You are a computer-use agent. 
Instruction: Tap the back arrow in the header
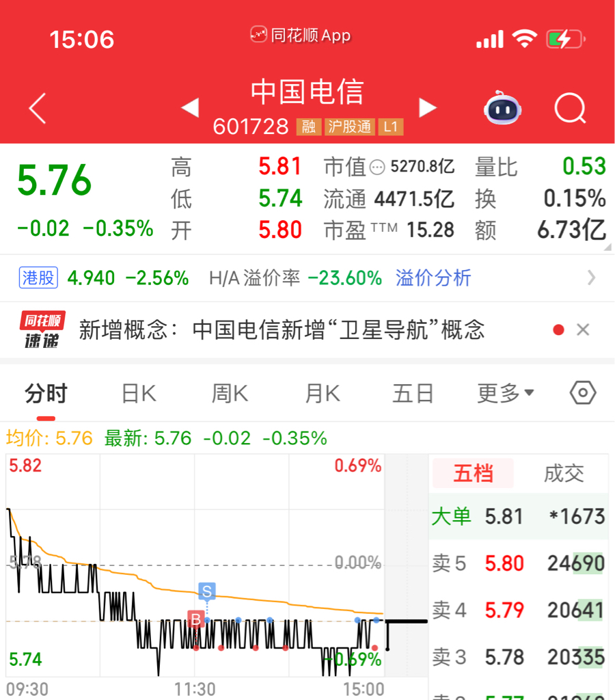coord(38,109)
